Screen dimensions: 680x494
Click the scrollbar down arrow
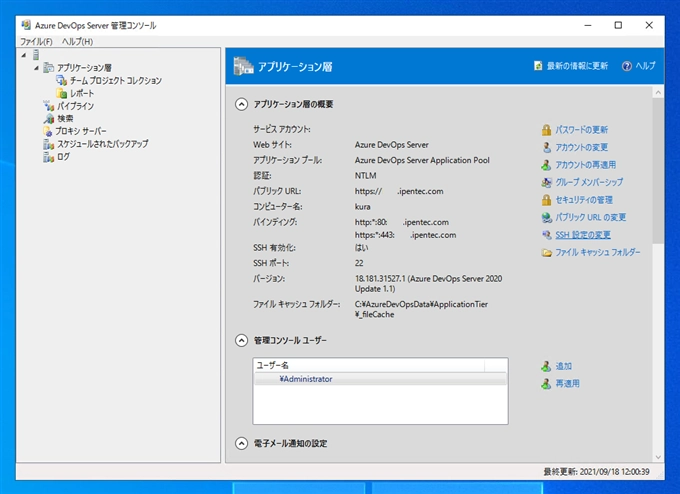[658, 457]
